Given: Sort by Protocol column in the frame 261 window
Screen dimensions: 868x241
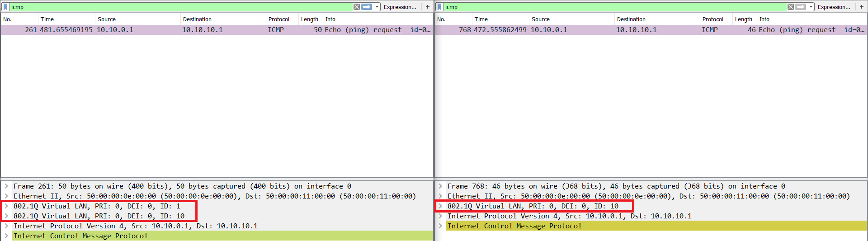Looking at the screenshot, I should (279, 19).
